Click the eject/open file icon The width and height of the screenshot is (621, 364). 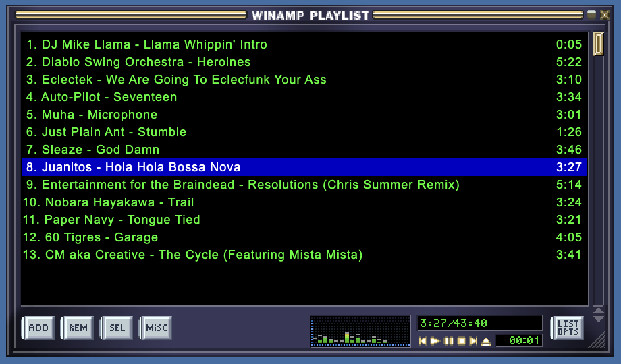tap(486, 341)
